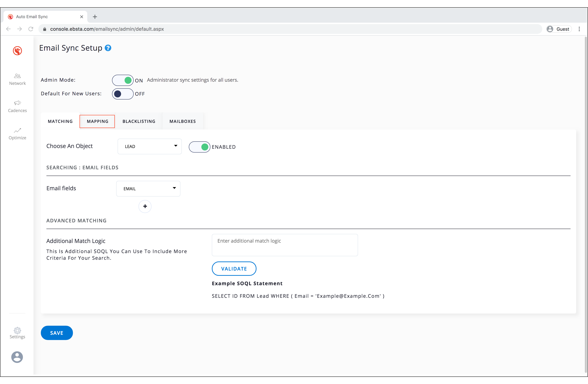
Task: Open the Optimize sidebar section
Action: [17, 134]
